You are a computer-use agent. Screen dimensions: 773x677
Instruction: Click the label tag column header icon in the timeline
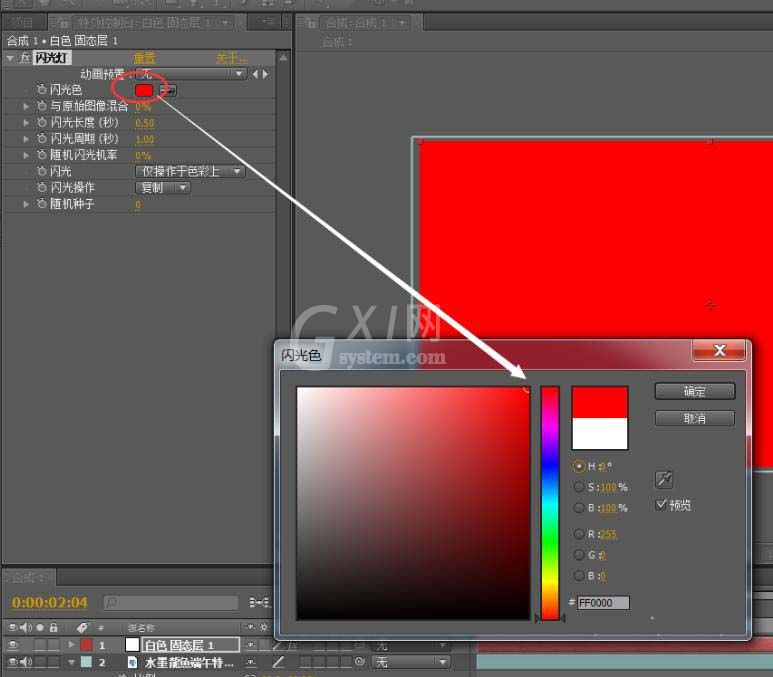click(82, 627)
